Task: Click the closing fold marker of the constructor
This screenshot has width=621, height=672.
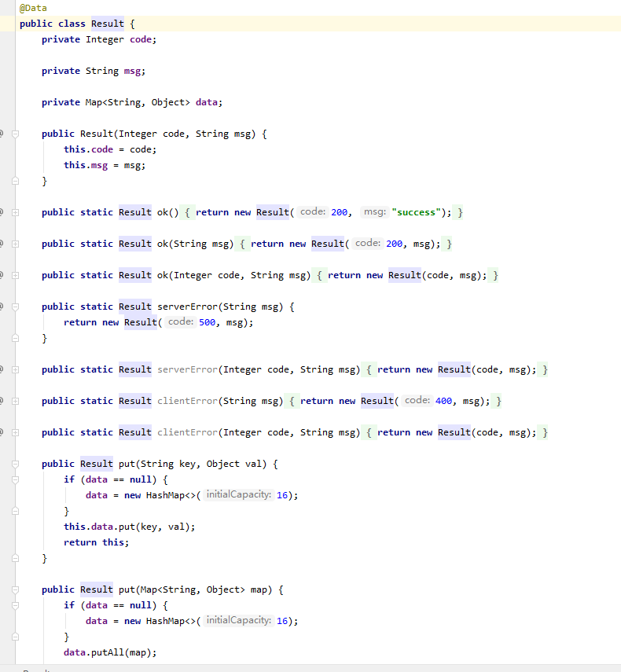Action: point(16,182)
